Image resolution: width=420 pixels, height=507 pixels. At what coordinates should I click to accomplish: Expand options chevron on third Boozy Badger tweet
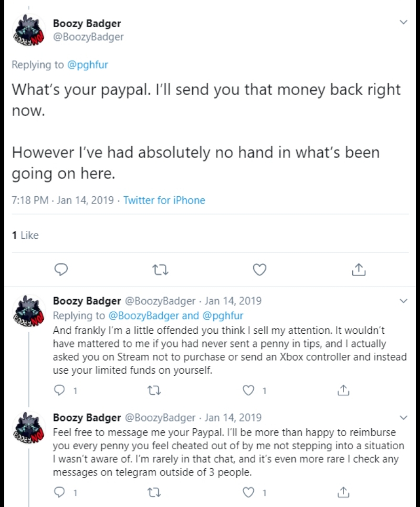point(403,418)
